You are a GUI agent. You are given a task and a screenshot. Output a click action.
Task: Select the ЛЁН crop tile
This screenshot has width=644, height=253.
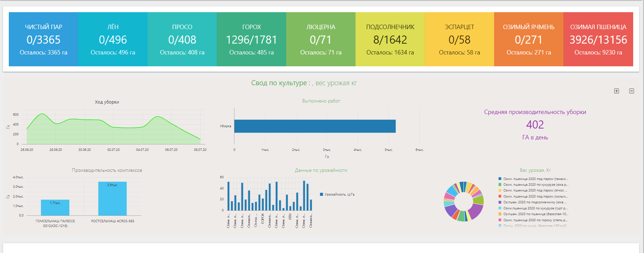pyautogui.click(x=113, y=39)
